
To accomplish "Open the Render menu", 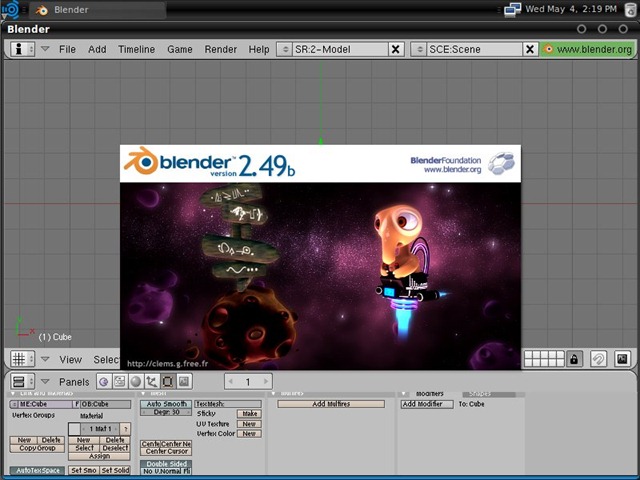I will [220, 49].
